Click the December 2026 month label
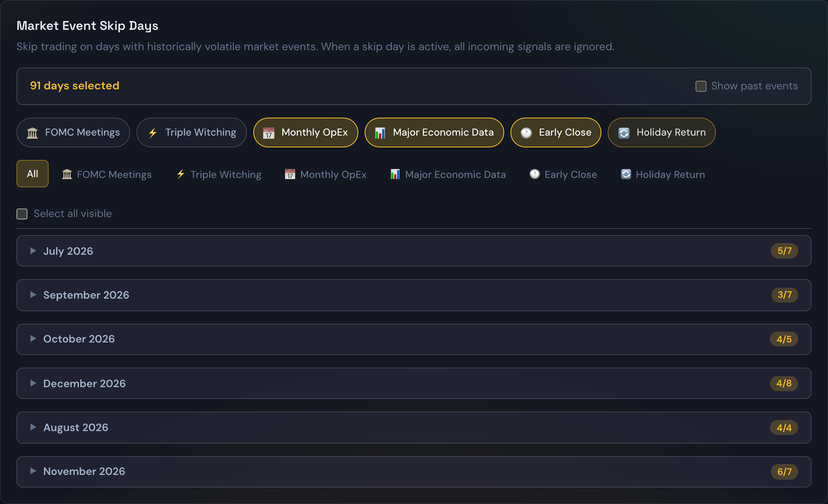Viewport: 828px width, 504px height. coord(85,383)
